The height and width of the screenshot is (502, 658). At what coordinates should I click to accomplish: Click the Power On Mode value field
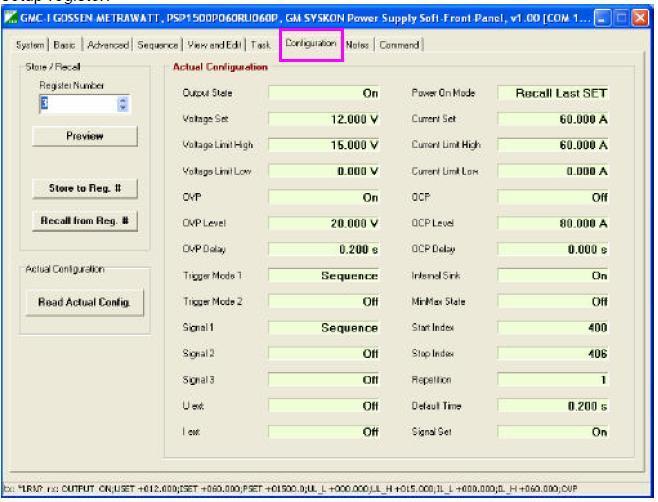click(555, 93)
